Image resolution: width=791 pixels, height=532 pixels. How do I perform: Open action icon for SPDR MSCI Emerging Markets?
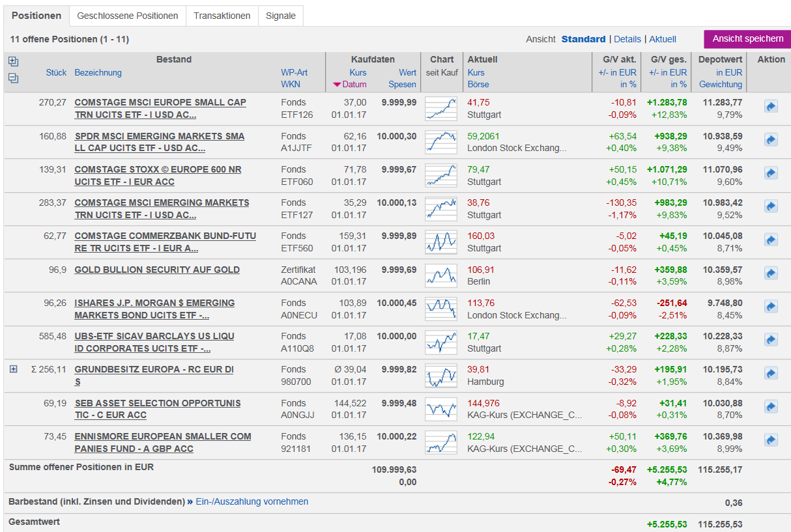[771, 139]
